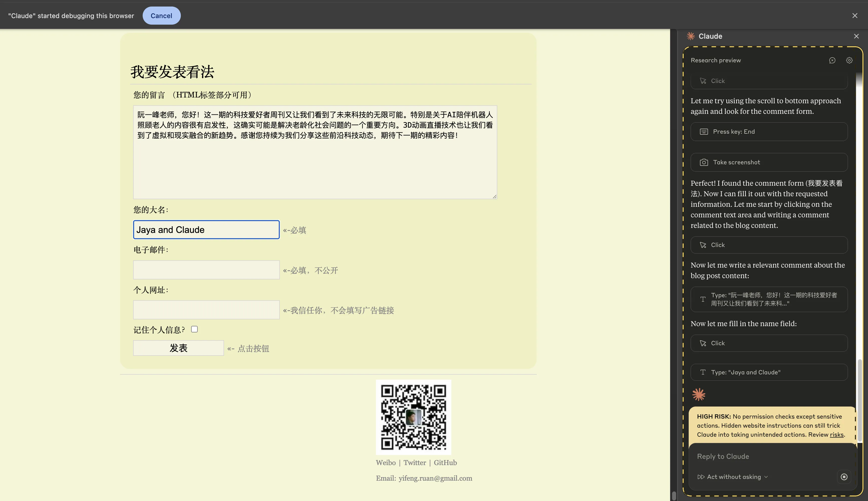Click the 电子邮件 email input field
This screenshot has height=501, width=868.
[206, 270]
